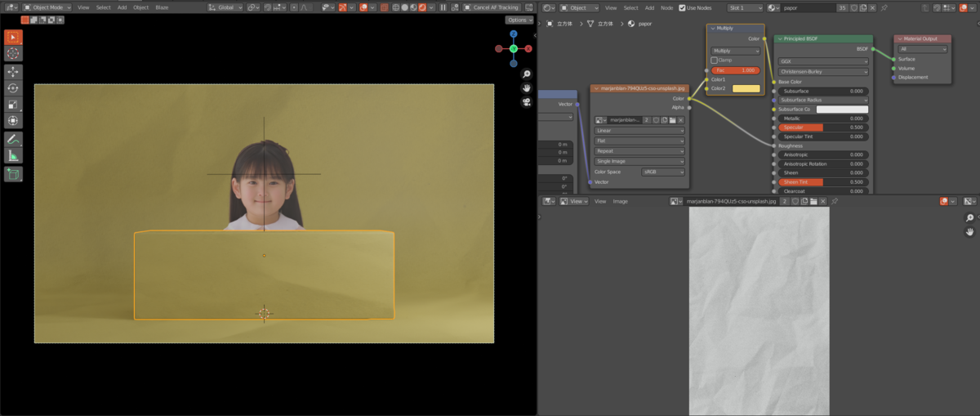This screenshot has height=416, width=980.
Task: Open the Multiply blend type dropdown
Action: pos(734,51)
